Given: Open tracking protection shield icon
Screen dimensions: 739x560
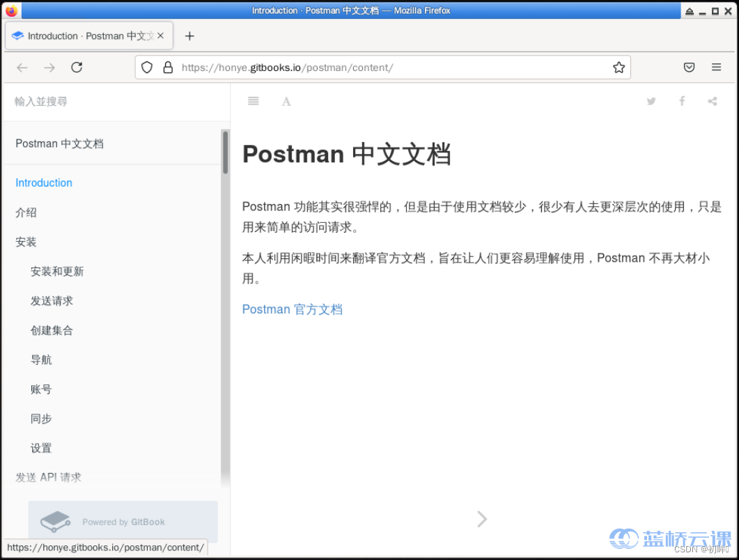Looking at the screenshot, I should [x=147, y=68].
